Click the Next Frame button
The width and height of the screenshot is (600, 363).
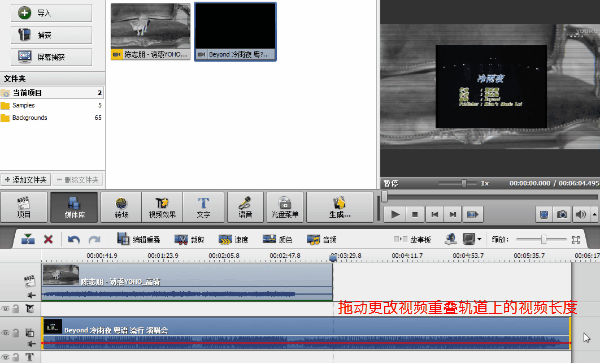453,214
